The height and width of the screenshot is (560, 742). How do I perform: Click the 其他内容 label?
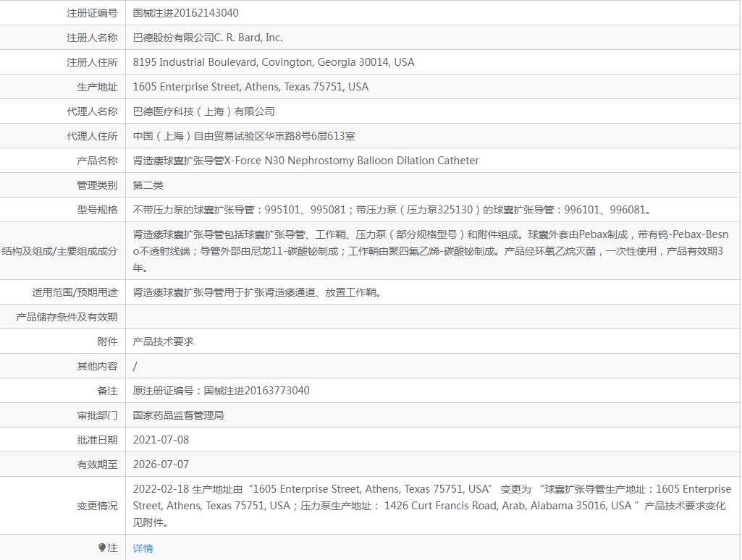coord(97,366)
